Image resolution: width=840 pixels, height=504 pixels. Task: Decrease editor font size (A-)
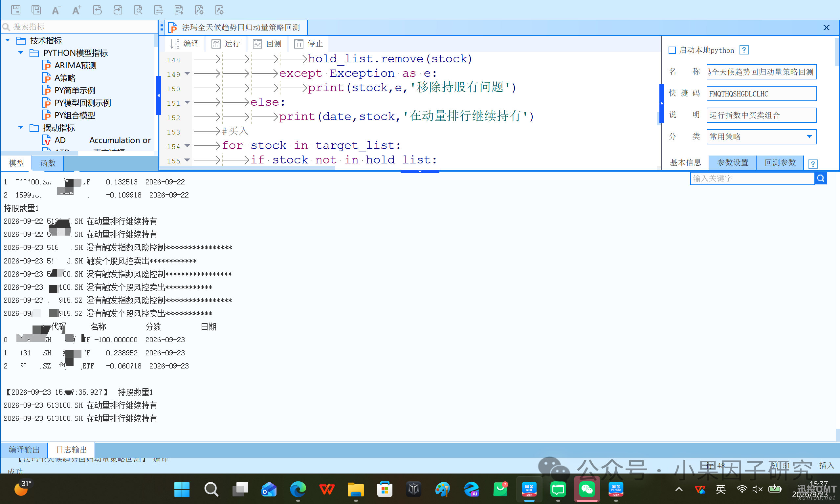(x=56, y=10)
